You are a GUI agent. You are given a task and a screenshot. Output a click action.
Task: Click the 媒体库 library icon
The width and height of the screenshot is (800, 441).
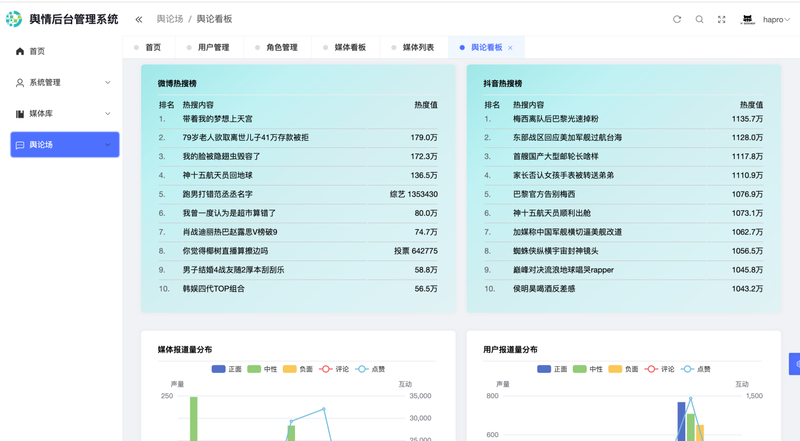coord(20,113)
